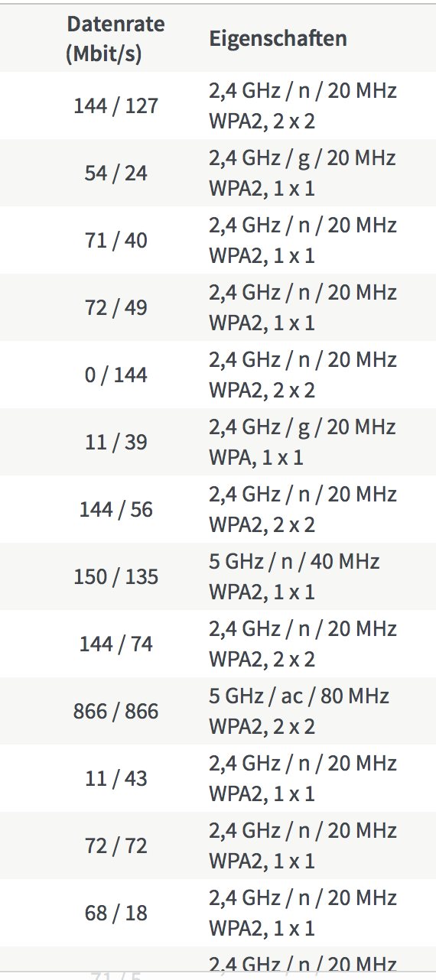The height and width of the screenshot is (980, 436).
Task: Click the Eigenschaften column header
Action: [278, 39]
